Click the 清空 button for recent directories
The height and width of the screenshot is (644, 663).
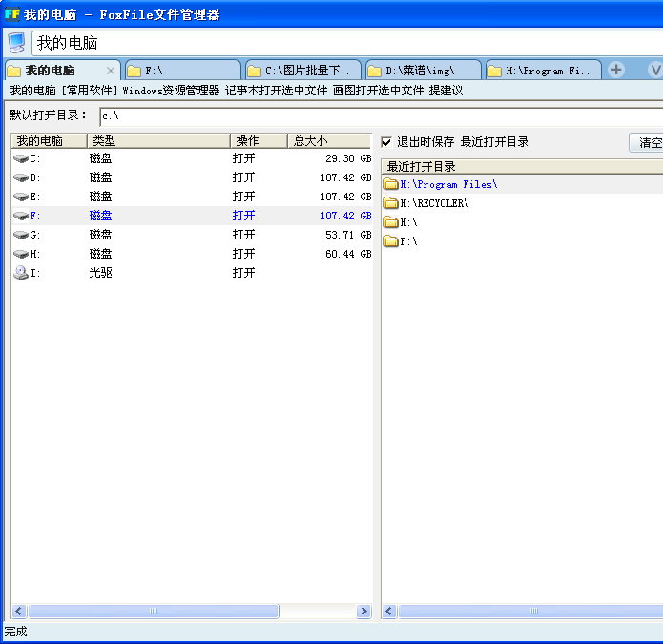point(646,142)
